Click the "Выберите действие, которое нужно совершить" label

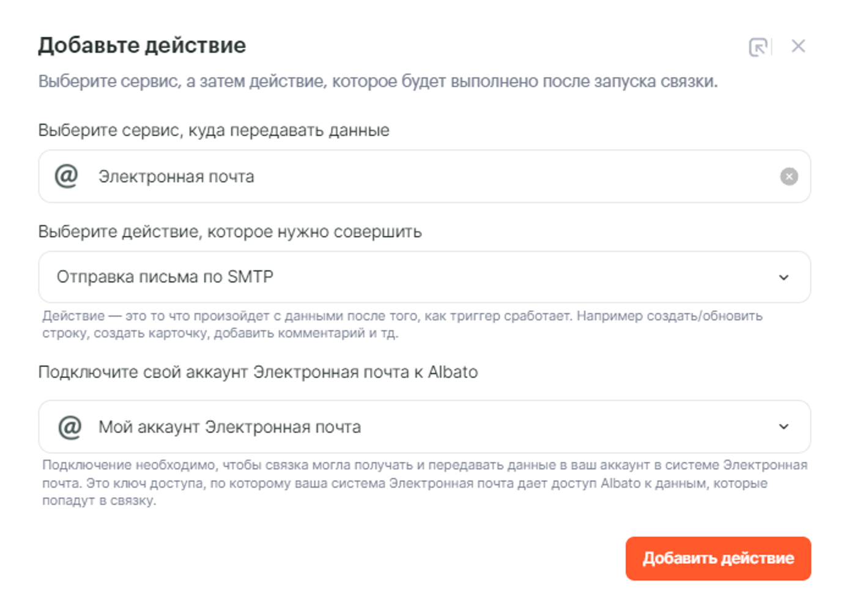click(230, 232)
